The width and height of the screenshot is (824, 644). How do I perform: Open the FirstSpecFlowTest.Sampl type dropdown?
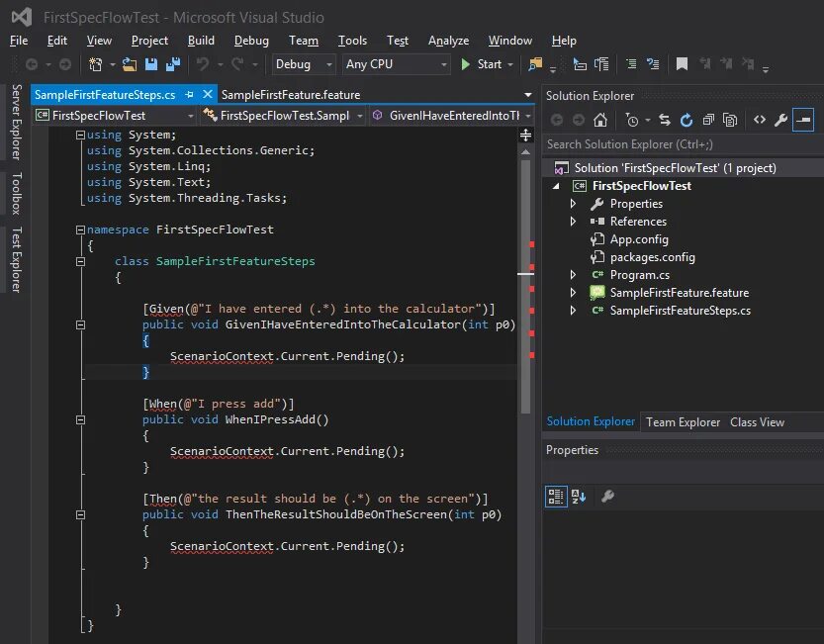[360, 116]
